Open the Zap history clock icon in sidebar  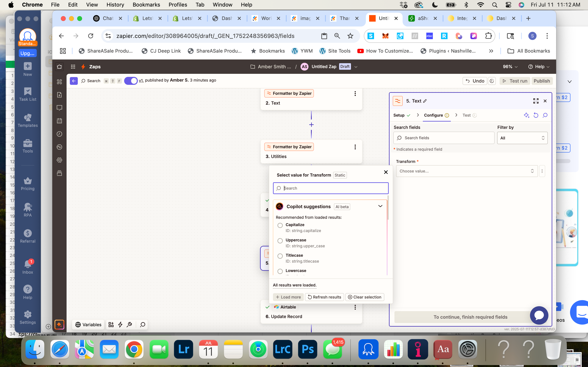[59, 134]
